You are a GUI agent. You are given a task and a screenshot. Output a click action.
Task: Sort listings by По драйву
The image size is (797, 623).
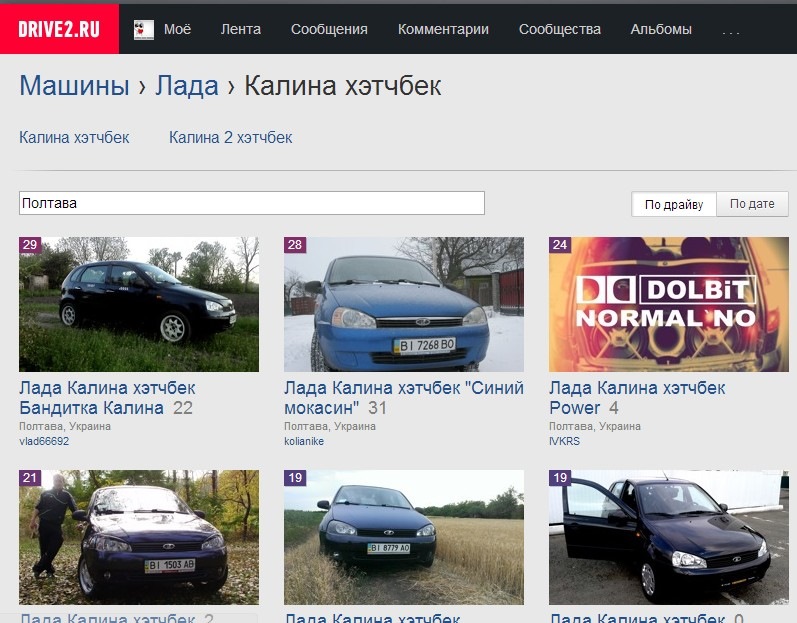tap(673, 204)
